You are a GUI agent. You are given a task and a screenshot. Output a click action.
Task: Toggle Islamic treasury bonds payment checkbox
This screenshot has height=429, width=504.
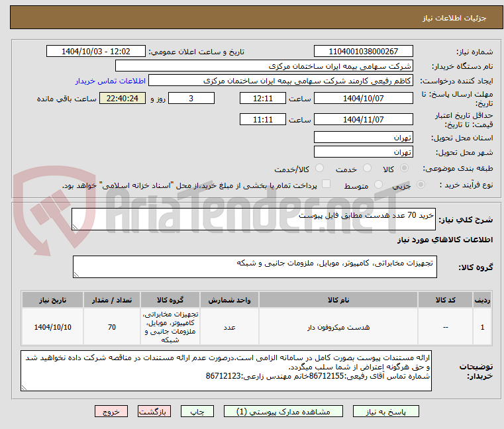[327, 184]
